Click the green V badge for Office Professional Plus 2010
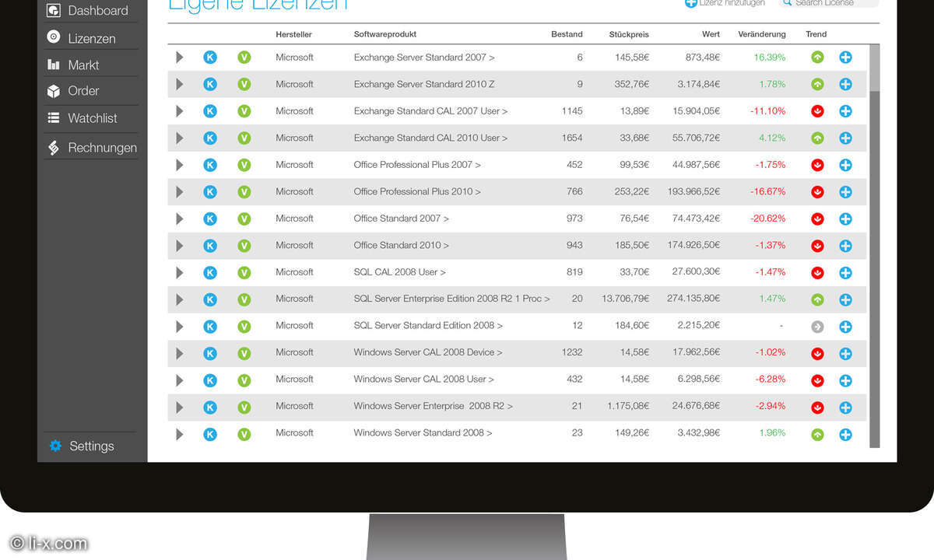The height and width of the screenshot is (560, 934). tap(244, 192)
